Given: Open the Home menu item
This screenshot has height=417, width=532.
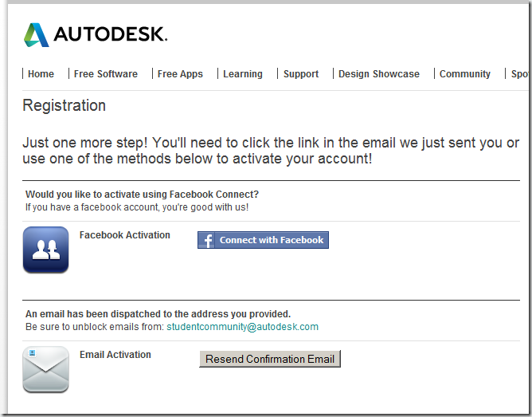Looking at the screenshot, I should [41, 73].
